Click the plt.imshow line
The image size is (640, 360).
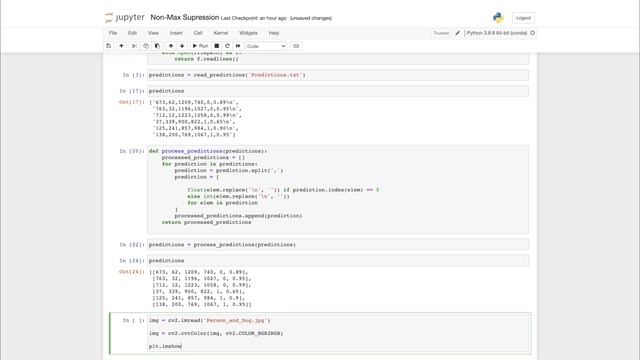165,346
